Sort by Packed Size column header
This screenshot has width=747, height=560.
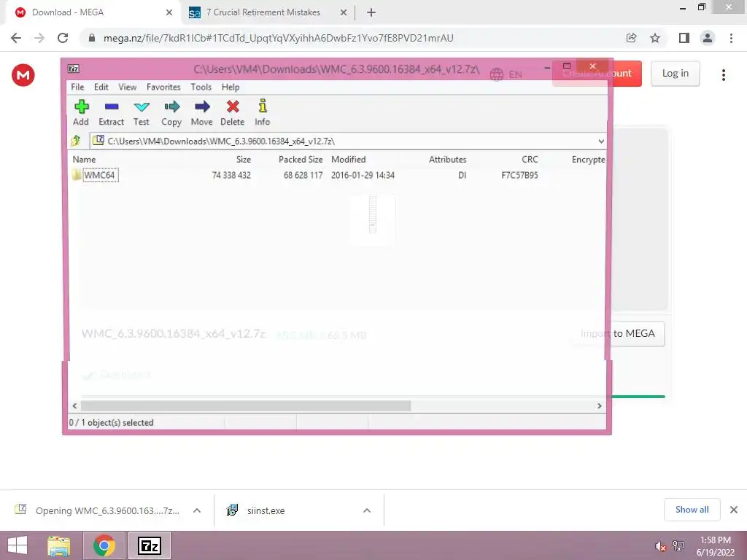point(301,160)
